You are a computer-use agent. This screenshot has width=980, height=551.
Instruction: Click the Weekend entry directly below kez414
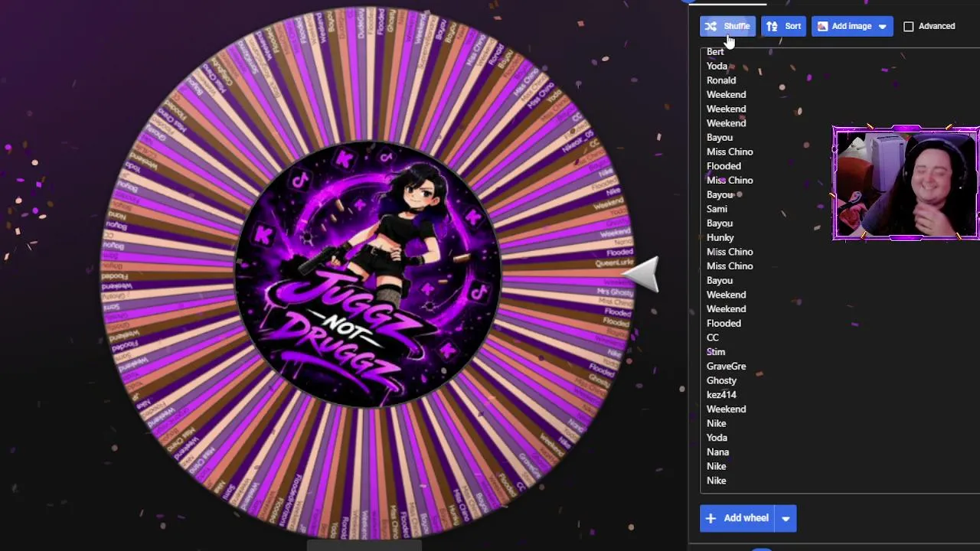click(727, 409)
